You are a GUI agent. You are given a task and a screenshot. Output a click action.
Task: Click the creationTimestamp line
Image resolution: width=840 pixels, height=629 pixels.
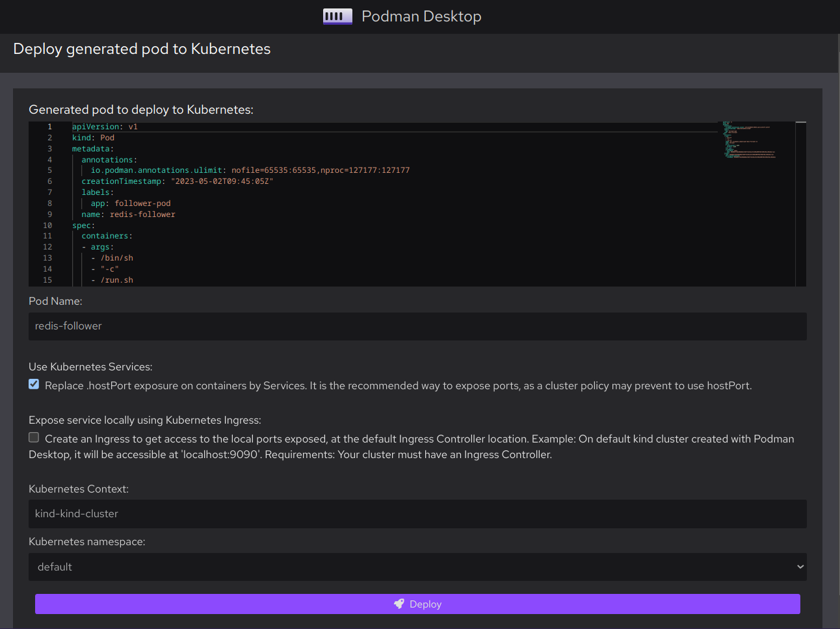coord(177,181)
